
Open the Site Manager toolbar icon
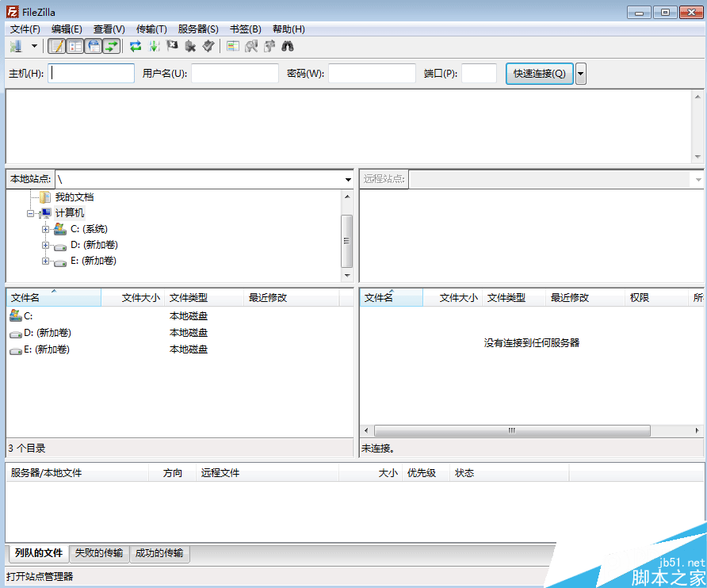[x=16, y=46]
